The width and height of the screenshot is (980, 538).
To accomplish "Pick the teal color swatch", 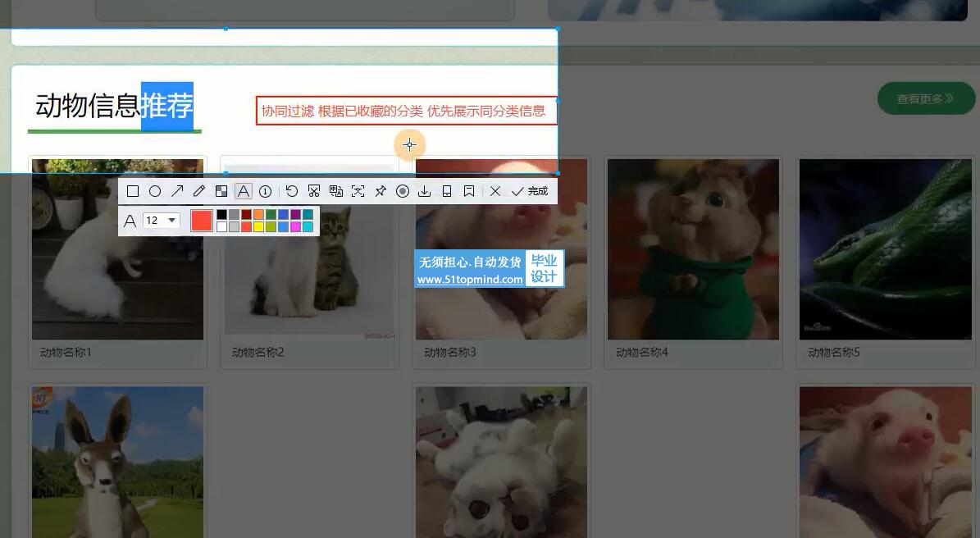I will click(x=308, y=214).
